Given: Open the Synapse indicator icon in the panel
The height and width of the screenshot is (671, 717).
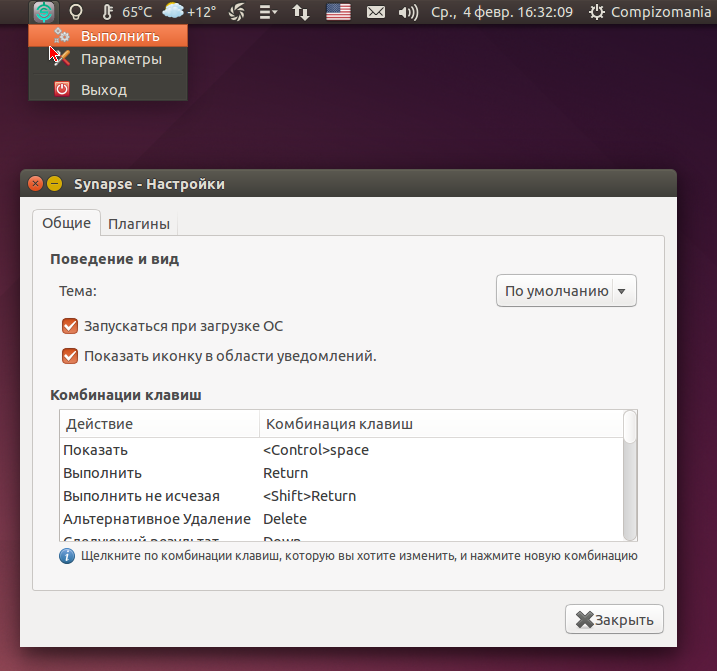Looking at the screenshot, I should (x=44, y=12).
